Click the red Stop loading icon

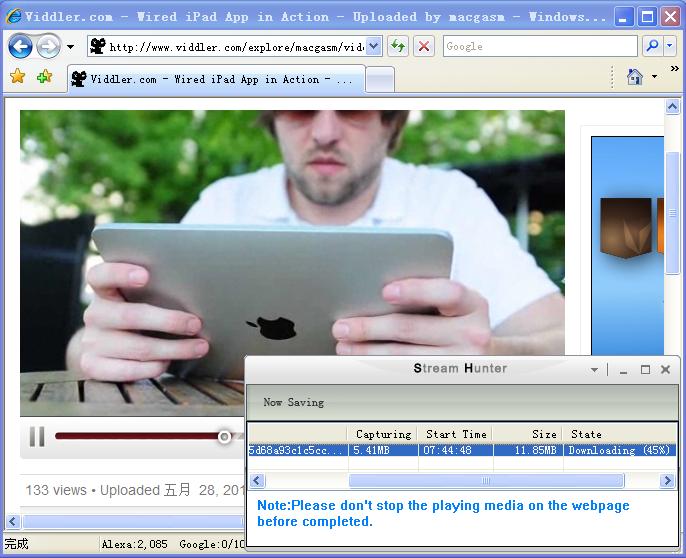(424, 46)
